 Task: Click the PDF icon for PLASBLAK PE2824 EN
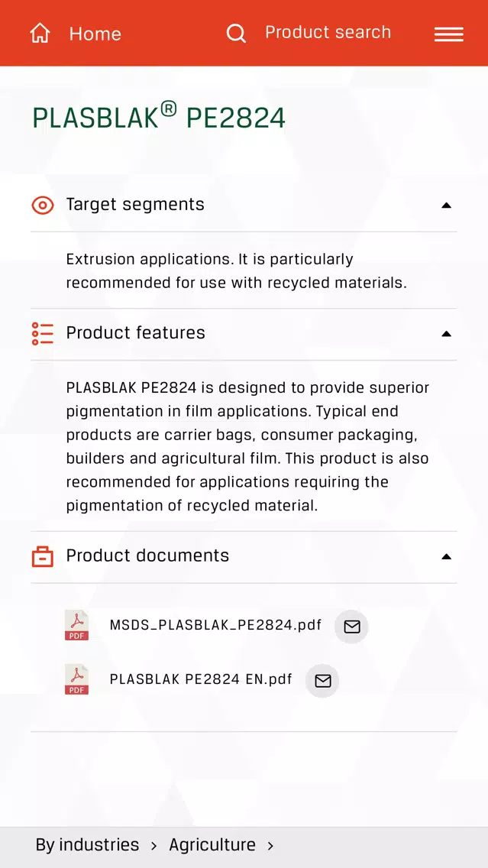tap(76, 680)
